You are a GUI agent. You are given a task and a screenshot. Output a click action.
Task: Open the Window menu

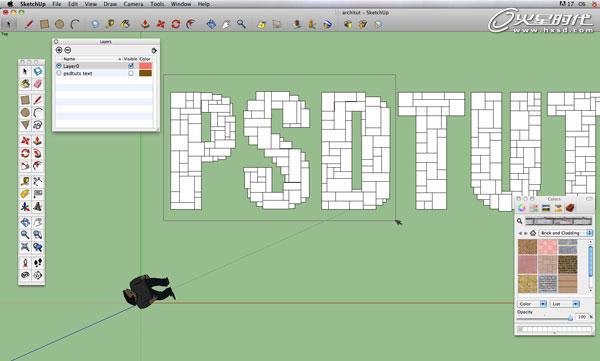coord(181,4)
